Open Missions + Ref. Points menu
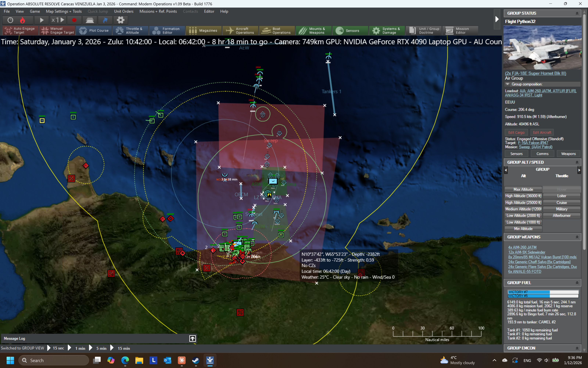The width and height of the screenshot is (588, 368). click(158, 11)
